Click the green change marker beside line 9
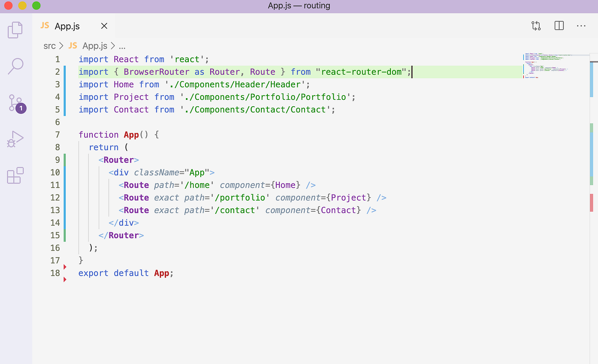 [x=64, y=160]
